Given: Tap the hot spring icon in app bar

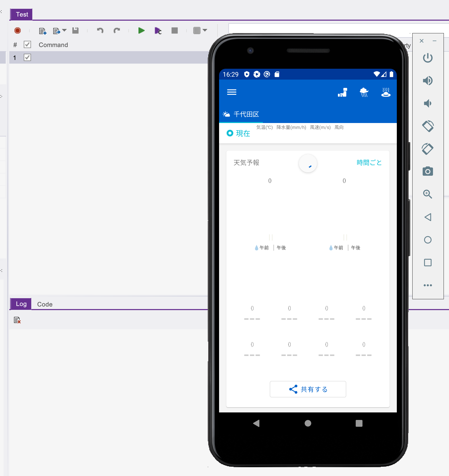Looking at the screenshot, I should click(x=386, y=92).
